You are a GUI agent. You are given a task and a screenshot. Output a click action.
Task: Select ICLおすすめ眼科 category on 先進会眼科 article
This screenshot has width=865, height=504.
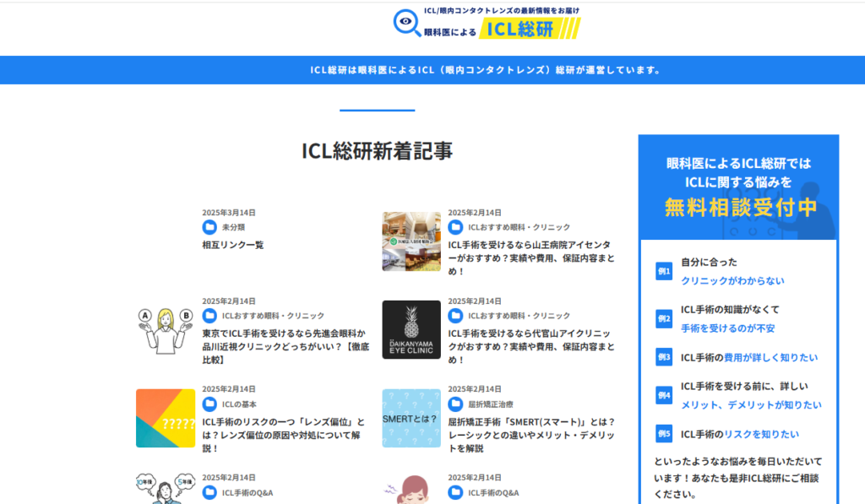point(273,316)
